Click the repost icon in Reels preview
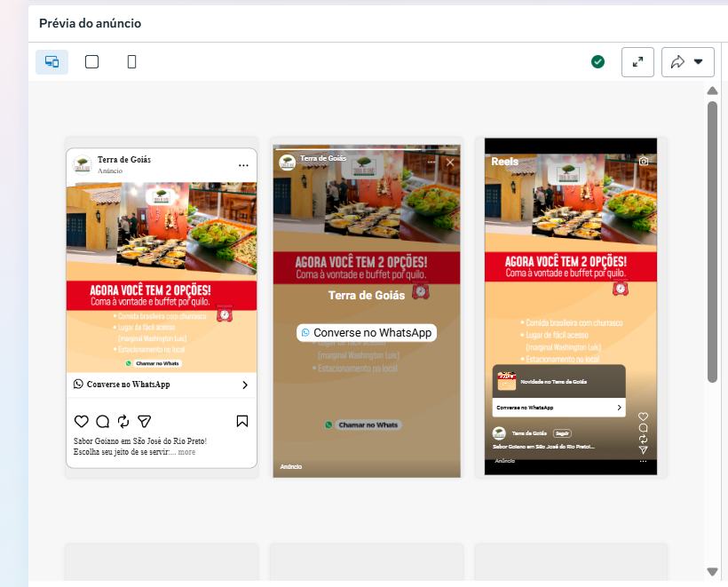728x587 pixels. [643, 439]
